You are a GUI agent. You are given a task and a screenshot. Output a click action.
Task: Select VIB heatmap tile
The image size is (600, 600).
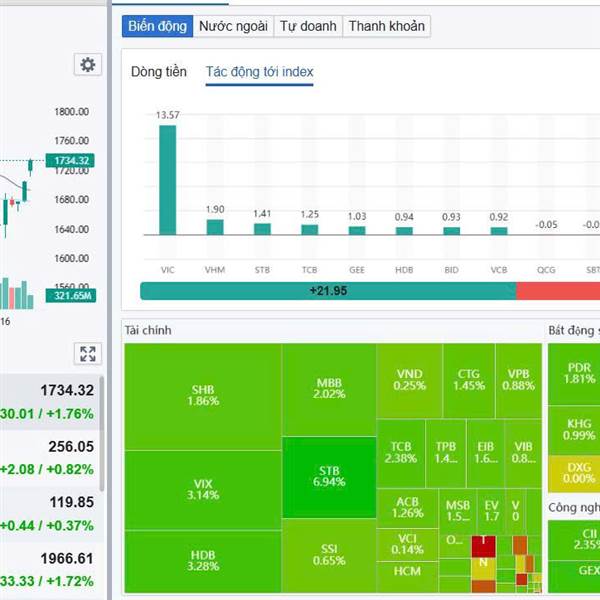pyautogui.click(x=523, y=453)
